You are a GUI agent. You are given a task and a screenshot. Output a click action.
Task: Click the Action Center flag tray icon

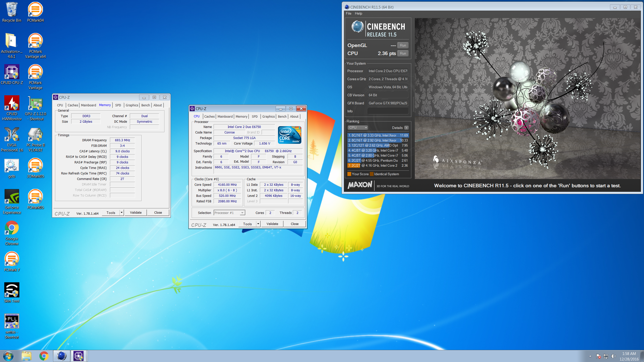click(x=598, y=356)
